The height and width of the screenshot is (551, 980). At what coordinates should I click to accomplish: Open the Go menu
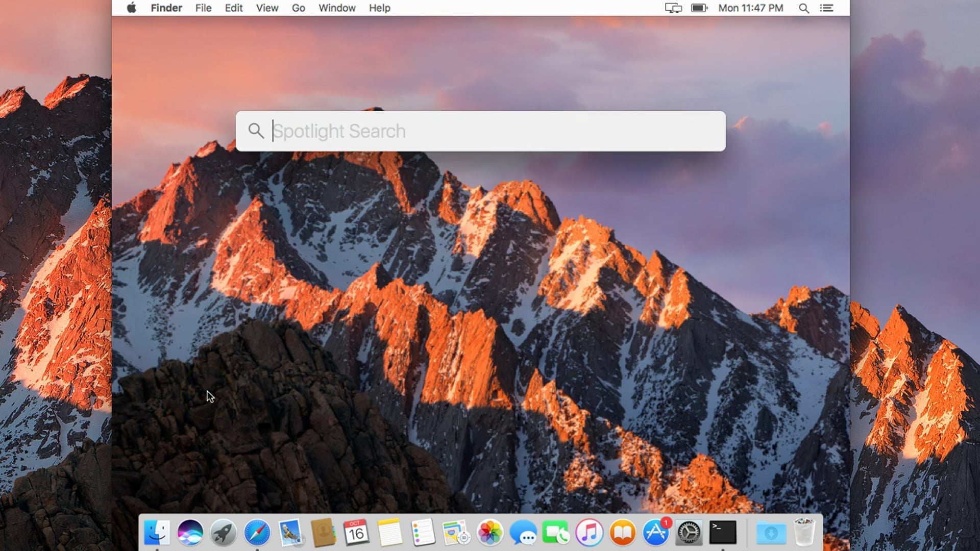pos(299,8)
